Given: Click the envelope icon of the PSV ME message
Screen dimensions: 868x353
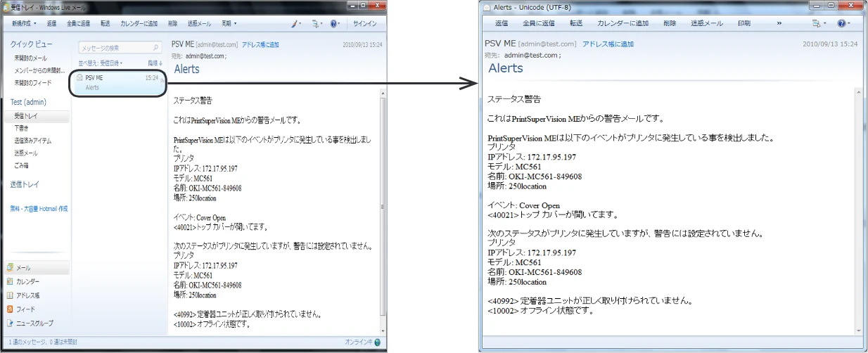Looking at the screenshot, I should pos(80,77).
